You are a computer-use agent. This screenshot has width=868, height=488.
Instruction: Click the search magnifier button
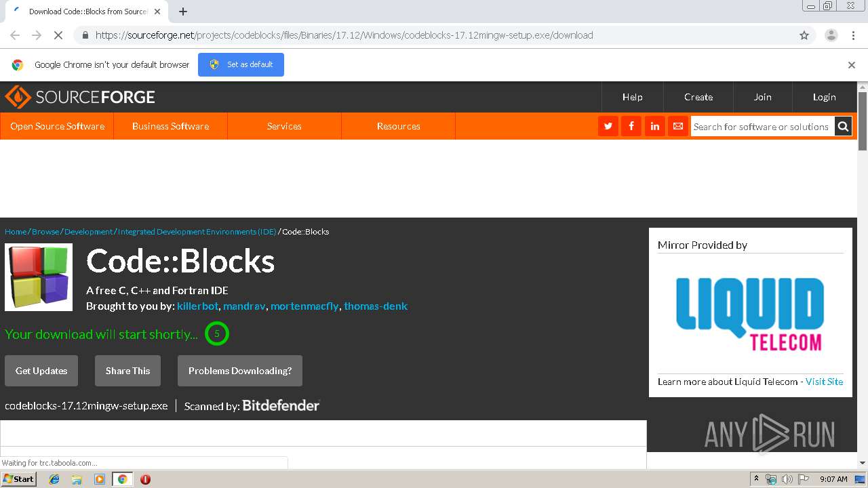pos(843,126)
